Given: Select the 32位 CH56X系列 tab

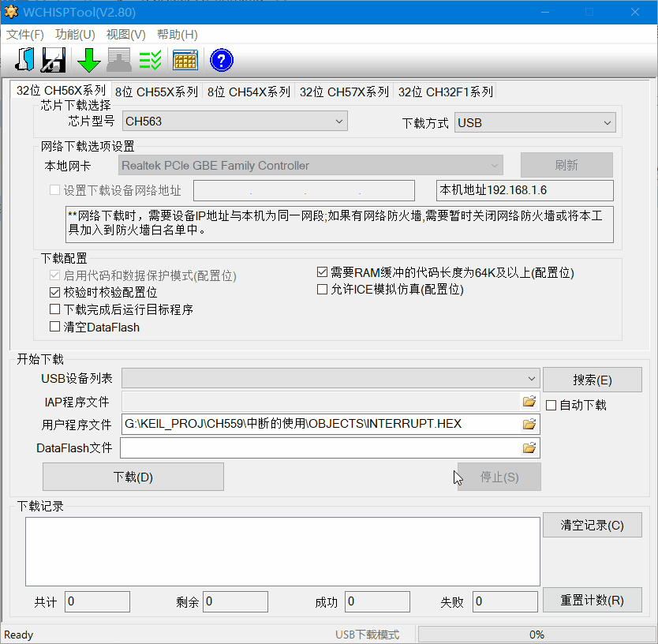Looking at the screenshot, I should [61, 90].
